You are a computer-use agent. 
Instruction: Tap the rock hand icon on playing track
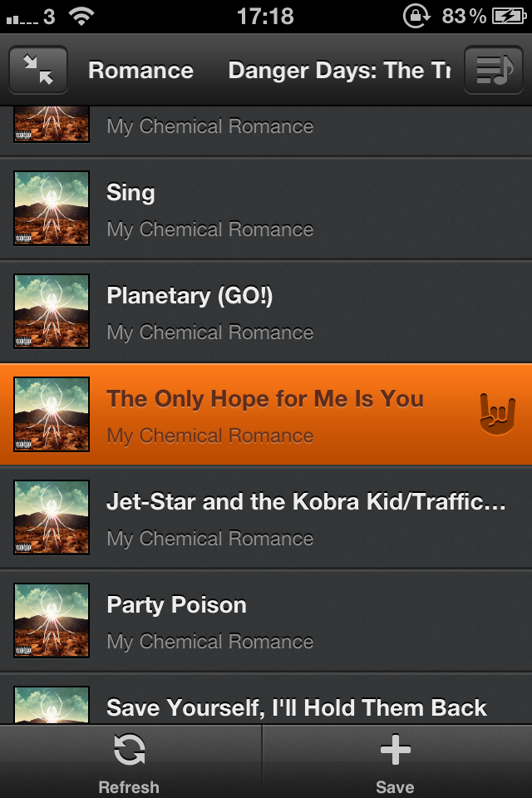(x=497, y=414)
